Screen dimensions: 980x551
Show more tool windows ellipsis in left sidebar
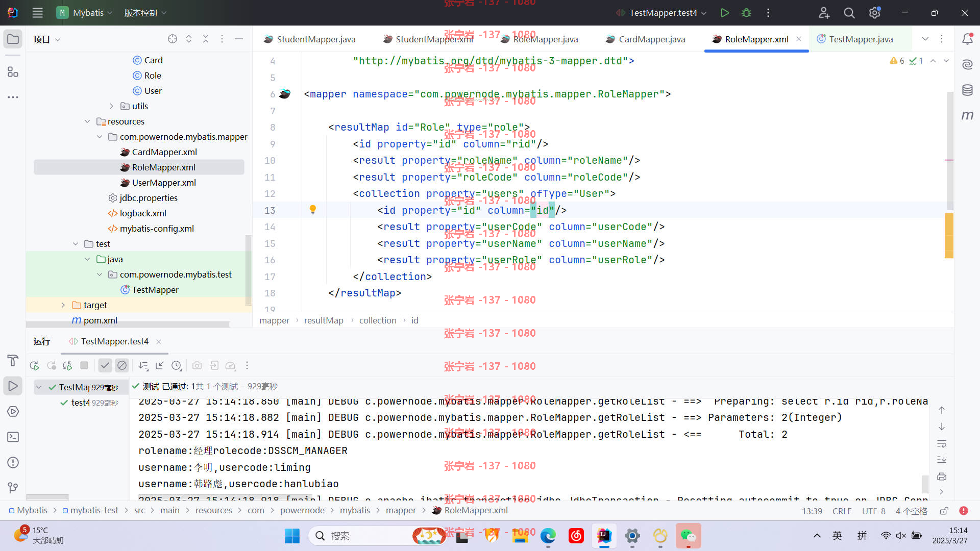click(13, 97)
